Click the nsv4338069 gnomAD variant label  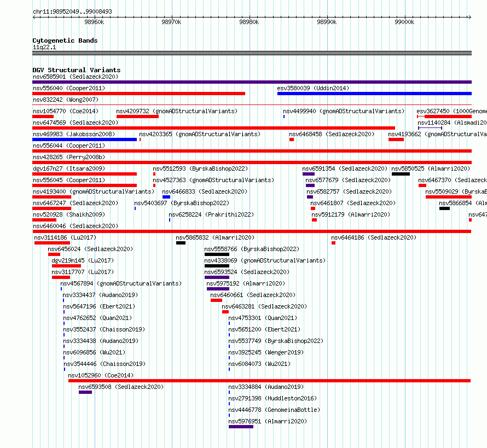point(265,260)
